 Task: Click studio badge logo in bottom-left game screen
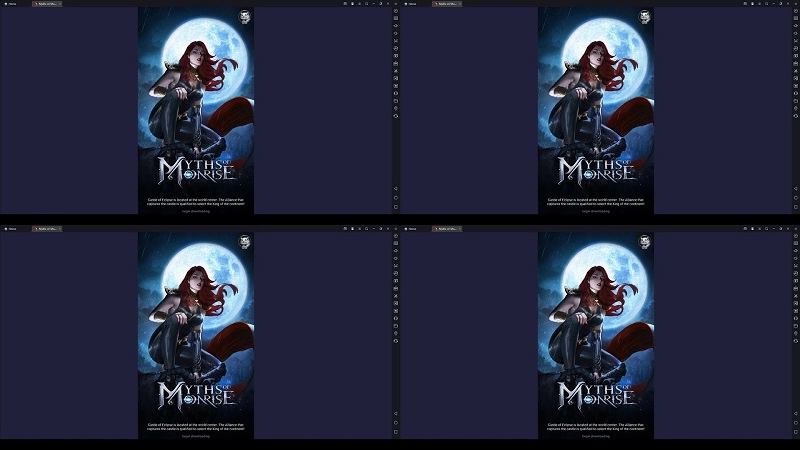tap(245, 242)
